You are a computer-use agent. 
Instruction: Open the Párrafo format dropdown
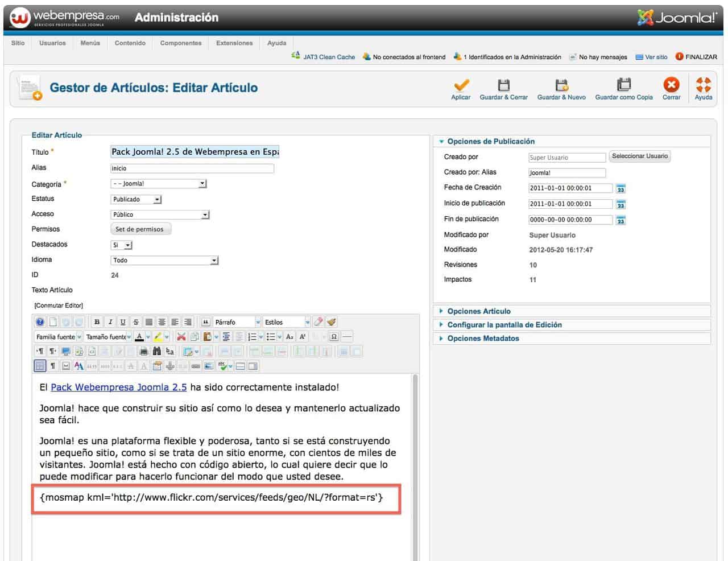237,322
